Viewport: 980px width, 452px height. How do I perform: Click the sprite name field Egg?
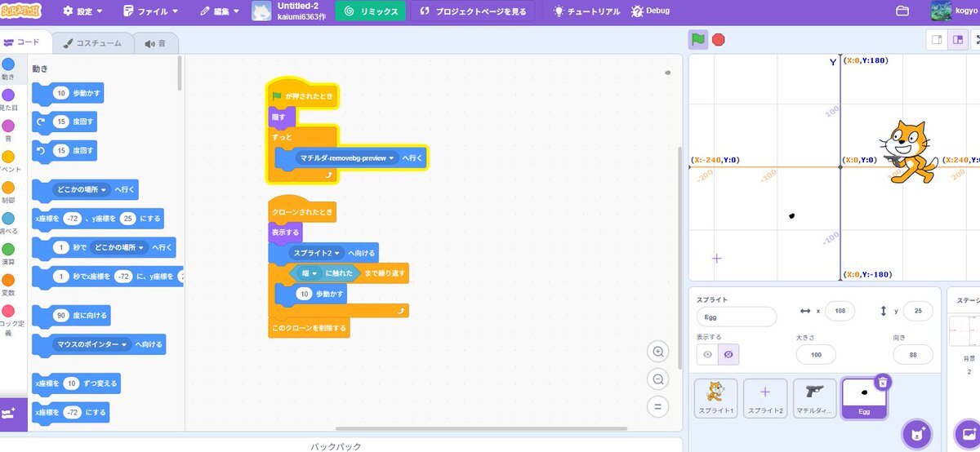point(737,317)
